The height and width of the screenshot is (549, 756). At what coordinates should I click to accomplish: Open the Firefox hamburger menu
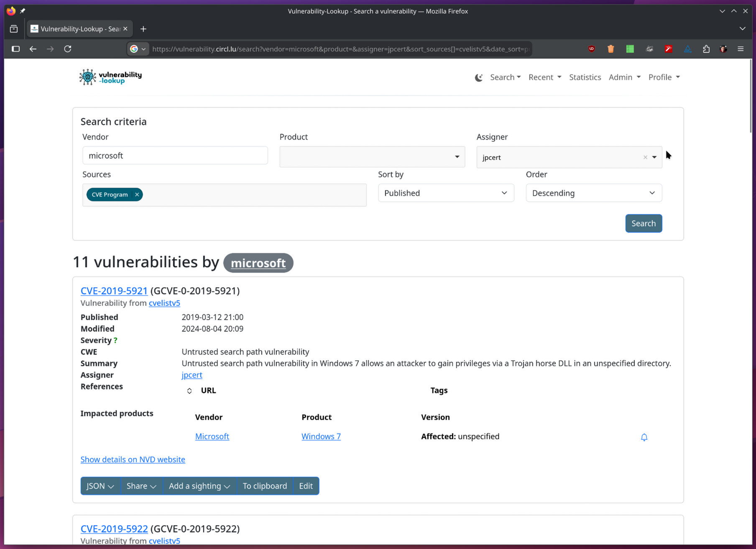point(741,49)
